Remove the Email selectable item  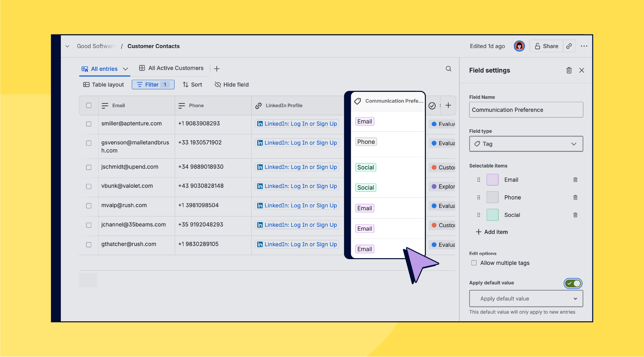coord(575,180)
